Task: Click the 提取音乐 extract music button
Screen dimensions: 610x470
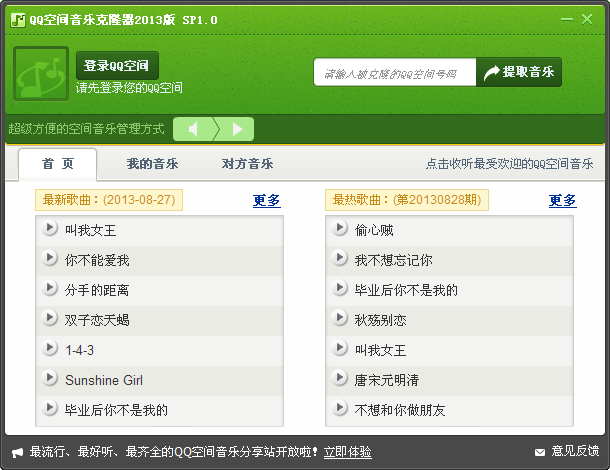Action: pyautogui.click(x=520, y=72)
